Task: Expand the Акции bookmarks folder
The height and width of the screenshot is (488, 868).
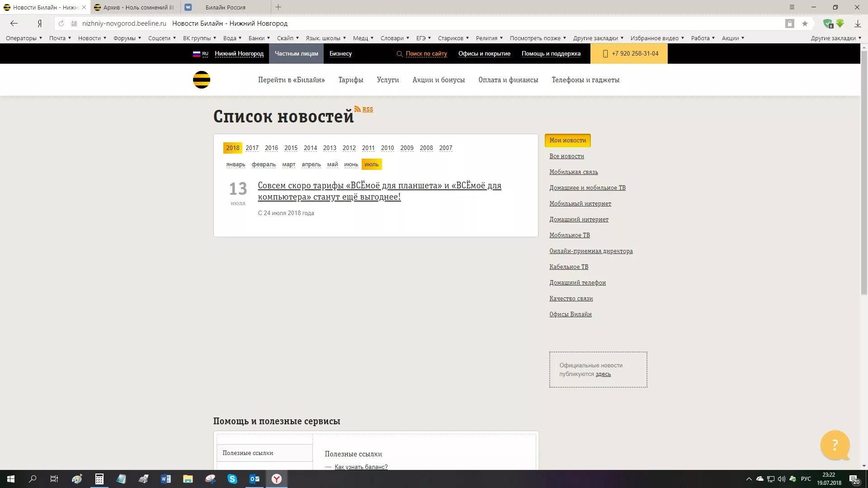Action: click(733, 38)
